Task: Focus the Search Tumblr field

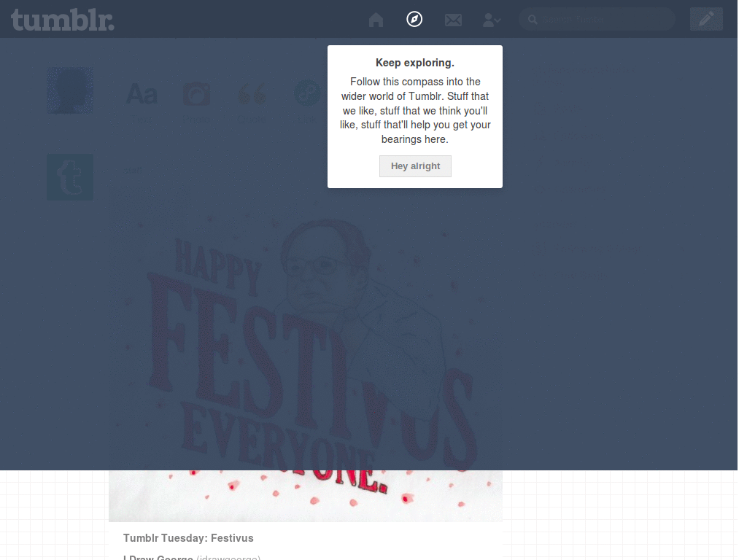Action: (x=597, y=20)
